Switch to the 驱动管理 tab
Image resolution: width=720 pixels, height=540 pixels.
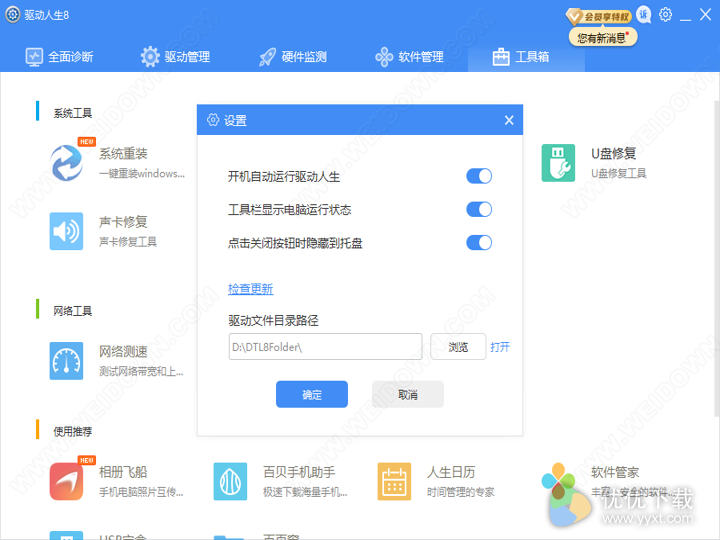click(x=175, y=57)
